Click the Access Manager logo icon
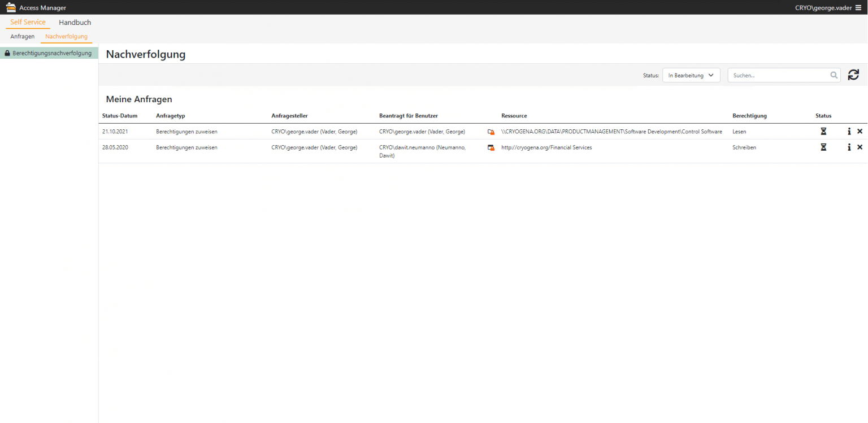 (x=11, y=7)
